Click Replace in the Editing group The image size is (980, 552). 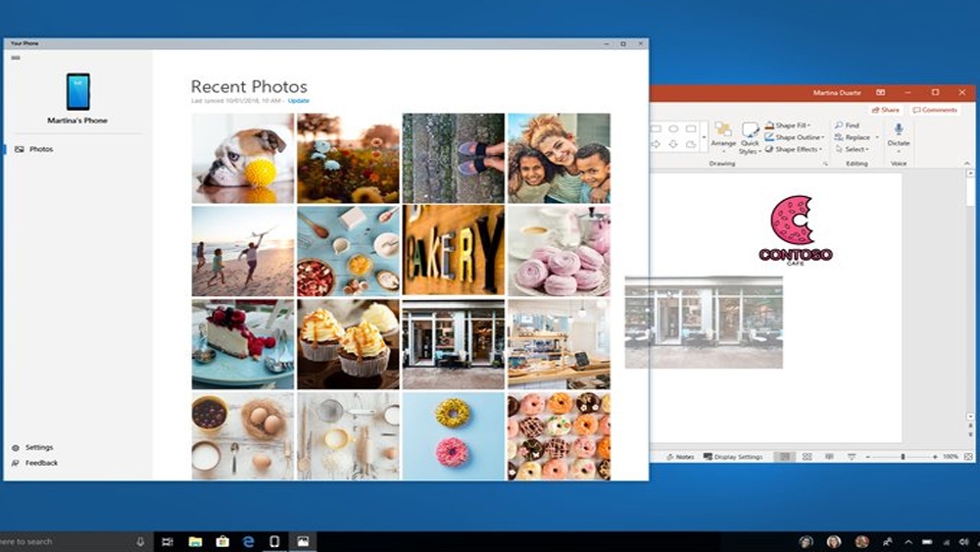click(x=853, y=137)
